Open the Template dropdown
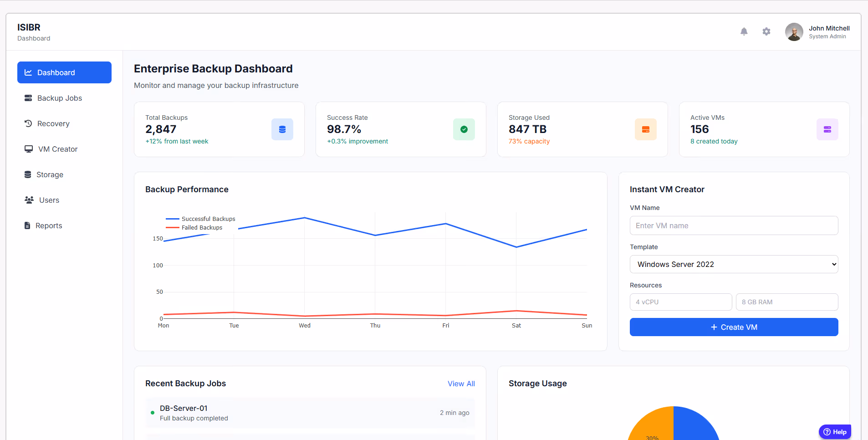Image resolution: width=868 pixels, height=440 pixels. click(734, 264)
